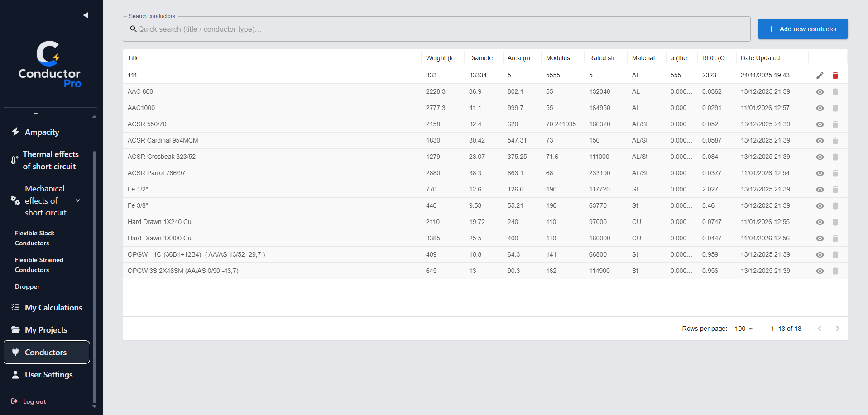Image resolution: width=868 pixels, height=415 pixels.
Task: Click the search magnifier icon
Action: point(133,29)
